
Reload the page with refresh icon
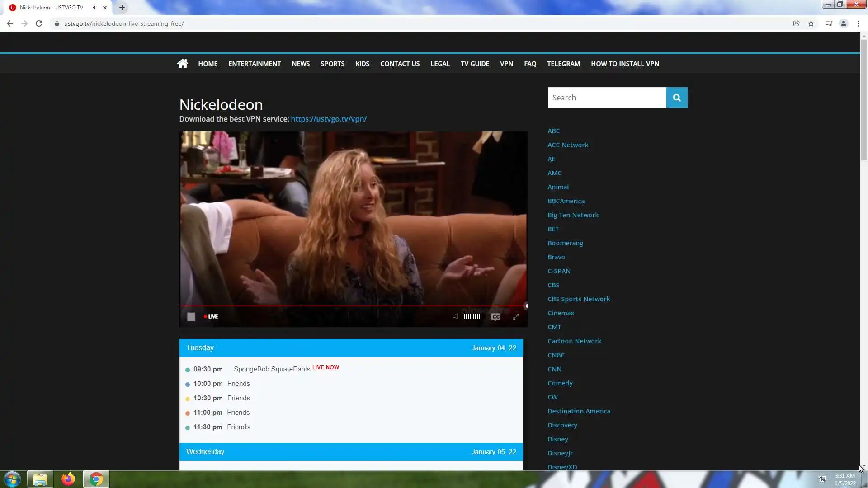(39, 23)
